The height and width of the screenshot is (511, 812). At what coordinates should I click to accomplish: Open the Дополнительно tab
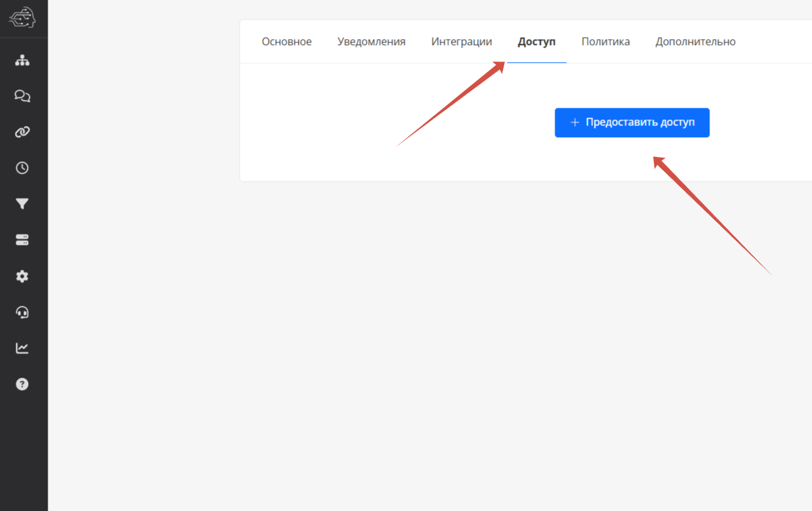pos(695,42)
